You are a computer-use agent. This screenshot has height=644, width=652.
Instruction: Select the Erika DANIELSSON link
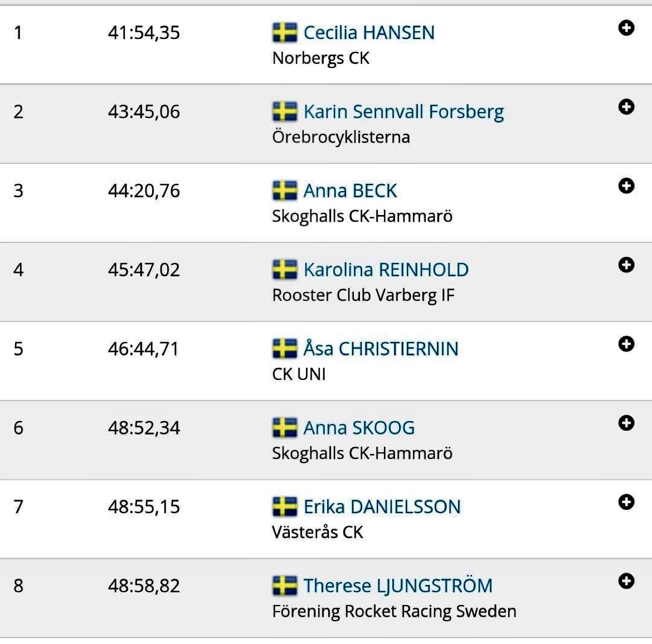tap(382, 508)
